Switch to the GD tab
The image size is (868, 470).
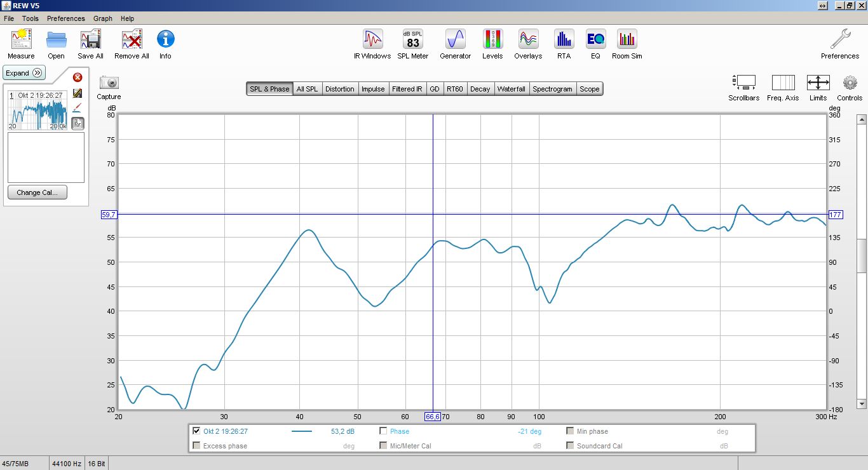click(435, 89)
